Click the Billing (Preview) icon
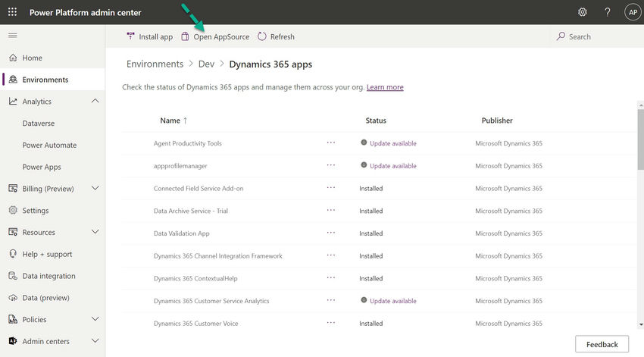This screenshot has height=357, width=644. click(x=13, y=188)
